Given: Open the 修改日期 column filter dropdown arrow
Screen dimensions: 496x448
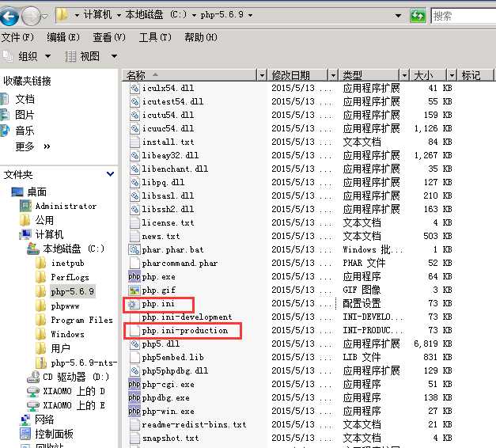Looking at the screenshot, I should 333,75.
